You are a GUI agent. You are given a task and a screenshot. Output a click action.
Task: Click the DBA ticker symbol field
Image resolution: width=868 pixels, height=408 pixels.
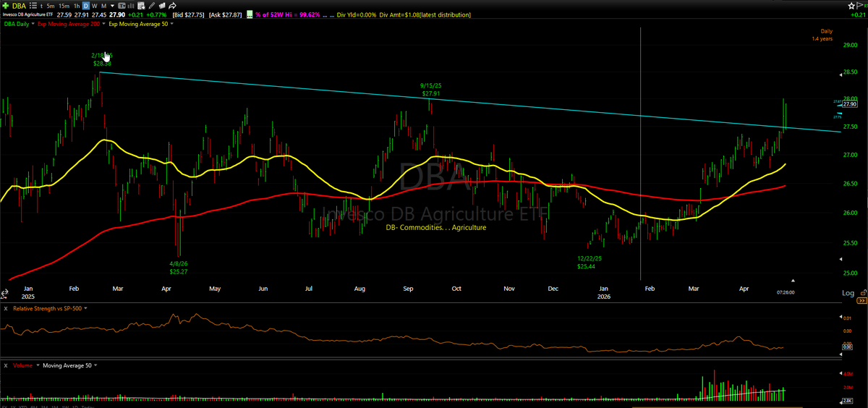(19, 6)
